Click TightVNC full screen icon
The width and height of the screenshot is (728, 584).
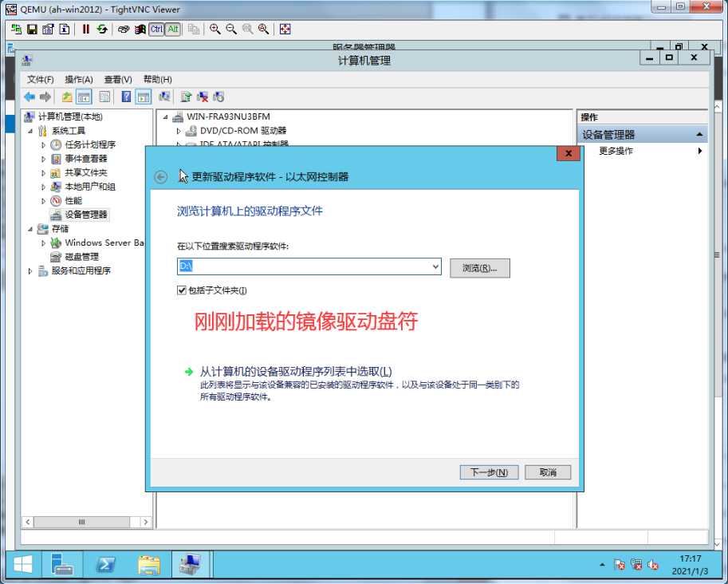click(x=285, y=29)
